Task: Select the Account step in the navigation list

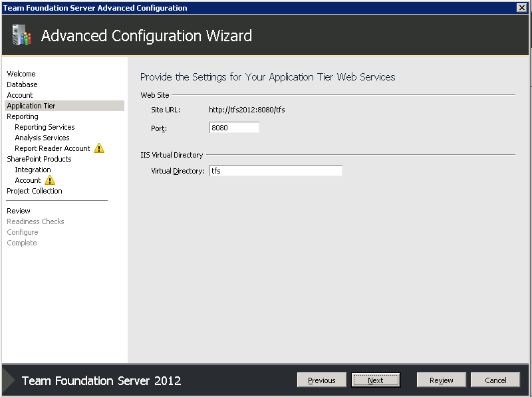Action: [x=19, y=94]
